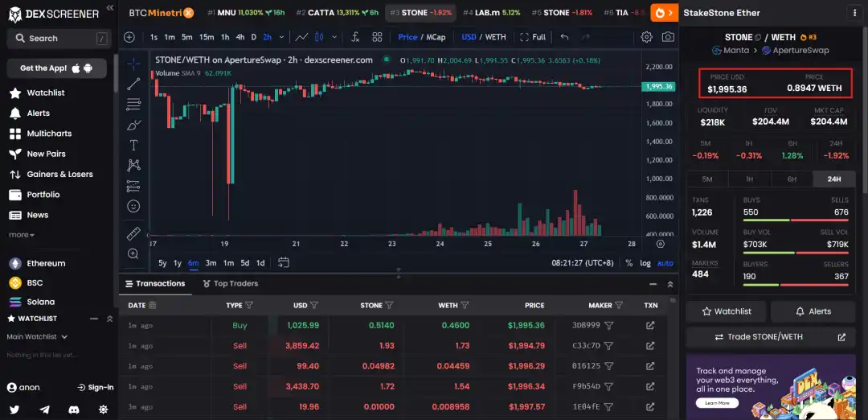Select the ruler measure tool

click(133, 233)
